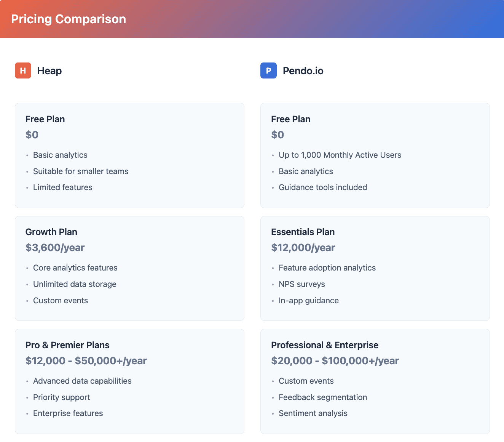
Task: Click the 'Feedback segmentation' item
Action: [323, 397]
